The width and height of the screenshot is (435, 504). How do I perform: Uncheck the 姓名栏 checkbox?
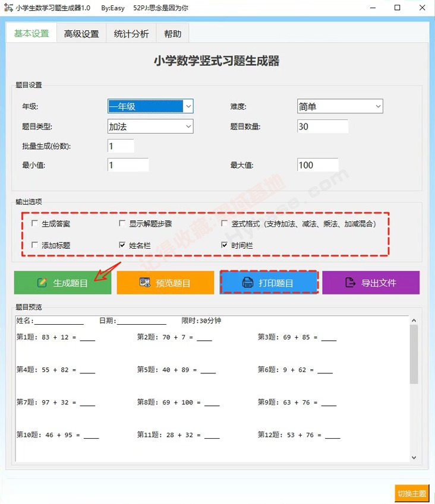(122, 245)
